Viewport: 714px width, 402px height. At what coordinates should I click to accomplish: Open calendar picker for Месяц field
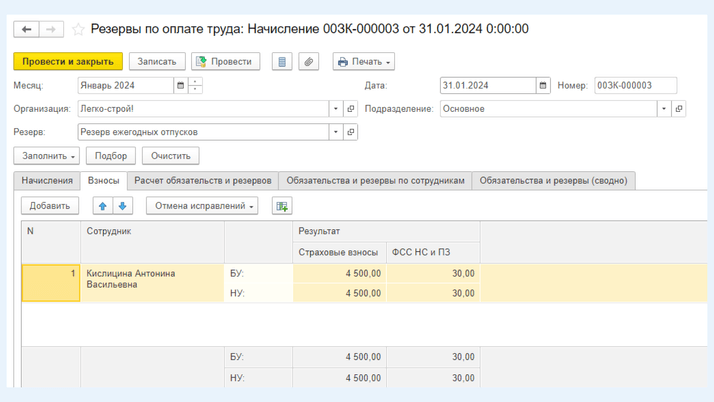(180, 86)
